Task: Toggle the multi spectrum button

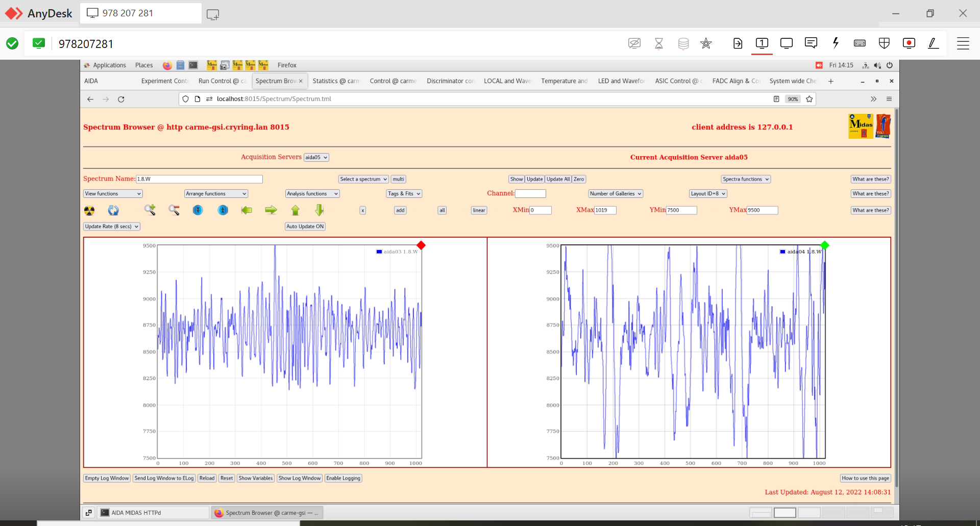Action: pos(398,179)
